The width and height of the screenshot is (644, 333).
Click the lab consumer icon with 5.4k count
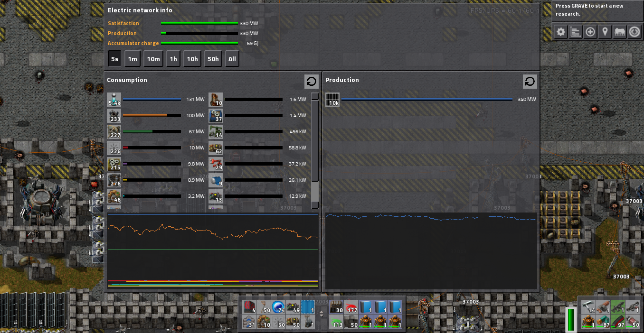click(x=114, y=100)
